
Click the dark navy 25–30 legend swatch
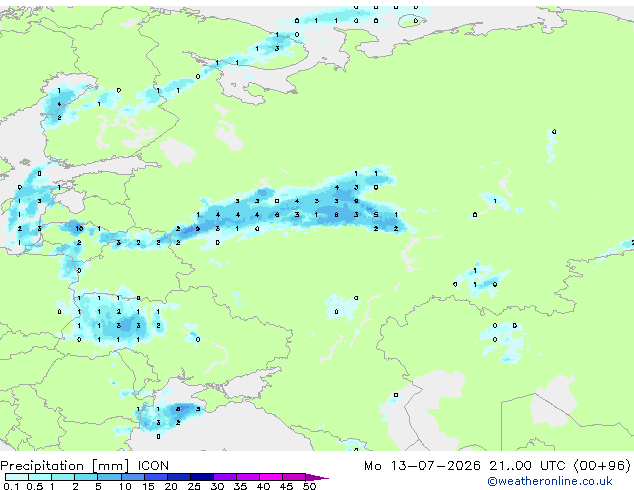click(x=202, y=477)
